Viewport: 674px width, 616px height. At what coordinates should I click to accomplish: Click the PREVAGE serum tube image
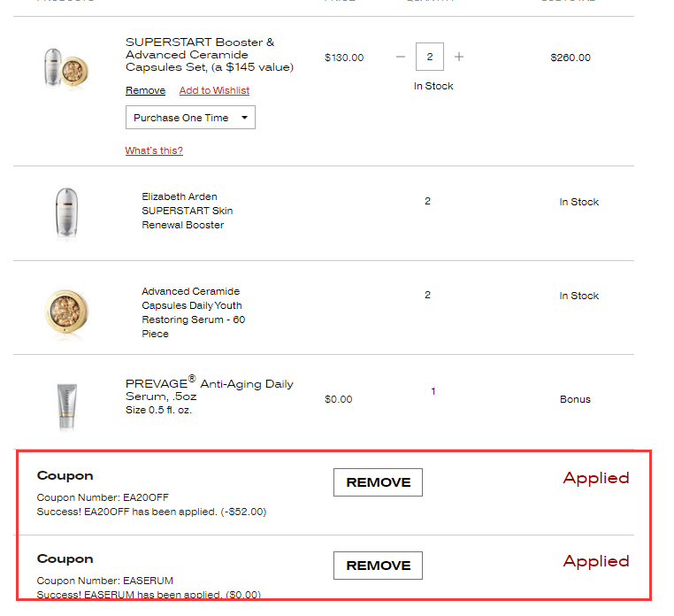tap(66, 405)
